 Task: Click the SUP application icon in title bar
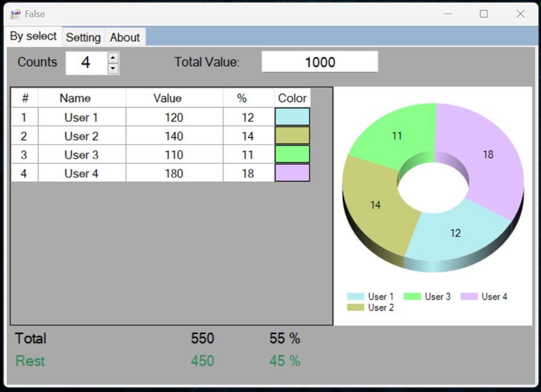(x=15, y=13)
